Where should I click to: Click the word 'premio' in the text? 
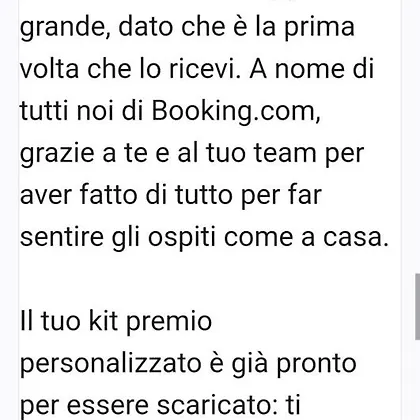[169, 322]
